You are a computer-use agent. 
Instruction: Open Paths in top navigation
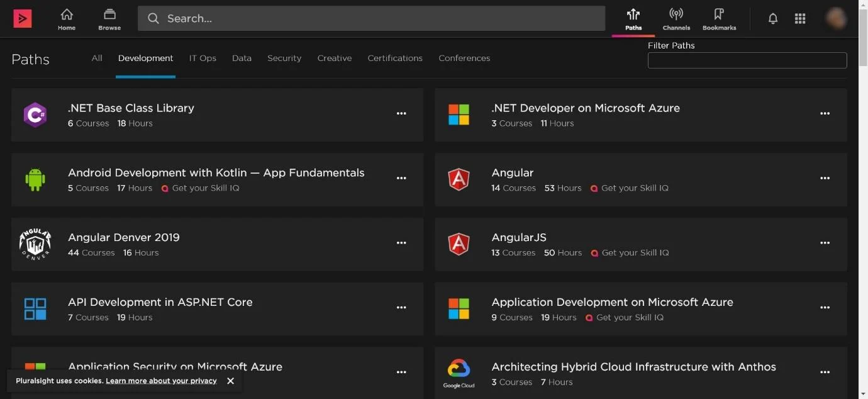[633, 19]
